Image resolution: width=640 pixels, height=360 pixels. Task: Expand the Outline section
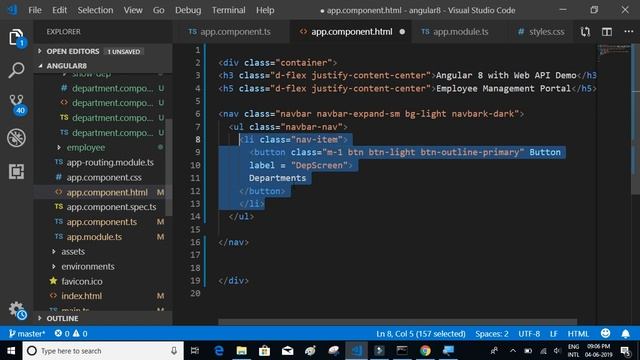pyautogui.click(x=62, y=318)
